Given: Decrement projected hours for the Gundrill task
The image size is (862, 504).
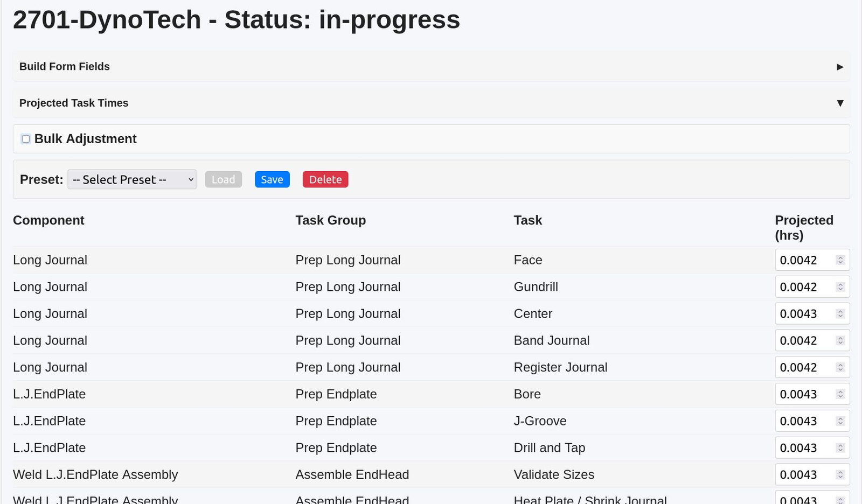Looking at the screenshot, I should click(840, 289).
